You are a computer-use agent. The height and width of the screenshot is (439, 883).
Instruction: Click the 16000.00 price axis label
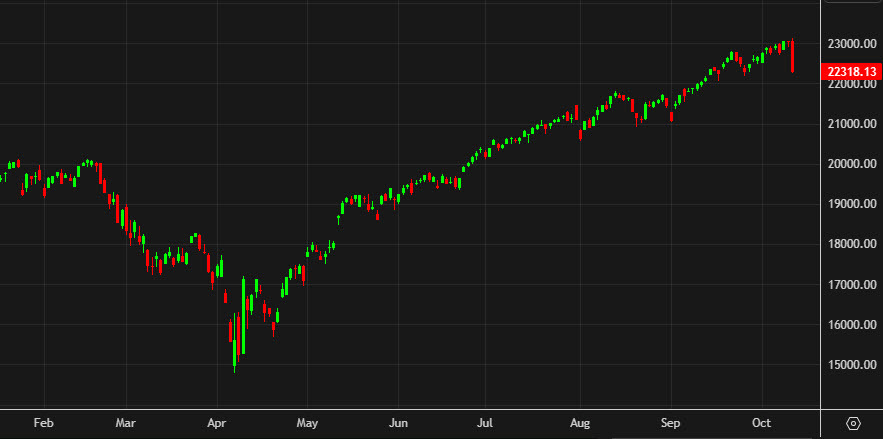coord(850,325)
